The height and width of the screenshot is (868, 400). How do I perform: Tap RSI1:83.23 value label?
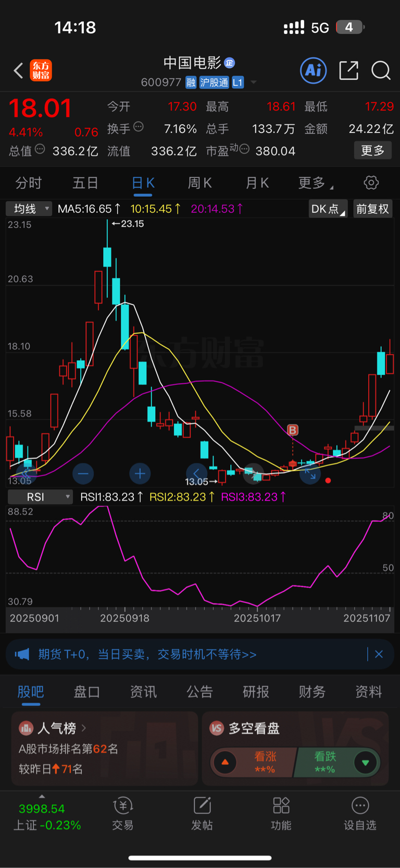click(111, 497)
